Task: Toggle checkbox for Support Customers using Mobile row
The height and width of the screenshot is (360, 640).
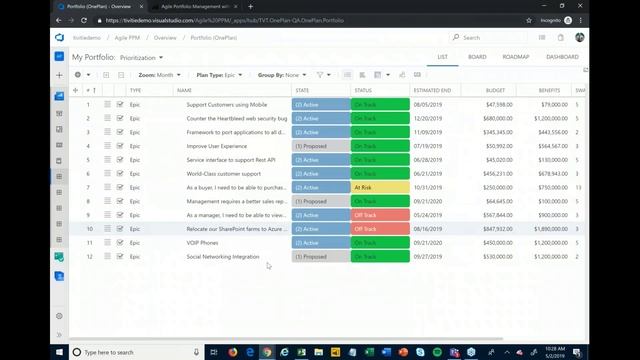Action: (120, 104)
